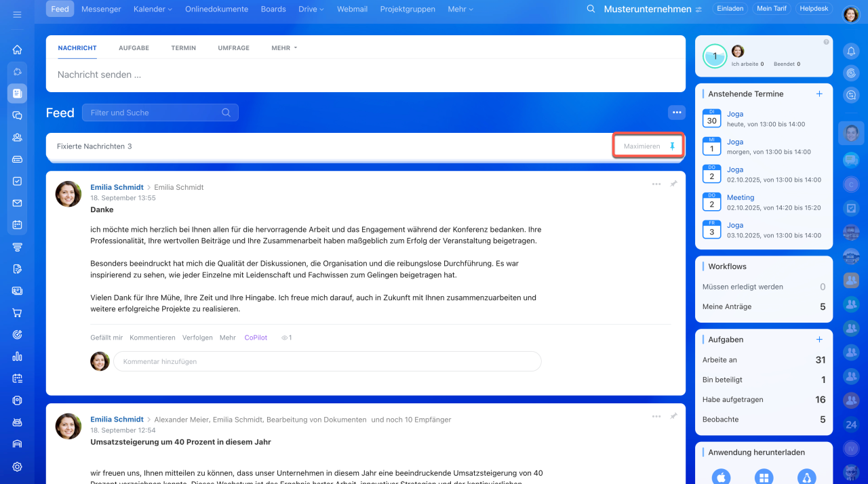This screenshot has width=868, height=484.
Task: Open MEHR dropdown in message composer tabs
Action: (x=284, y=48)
